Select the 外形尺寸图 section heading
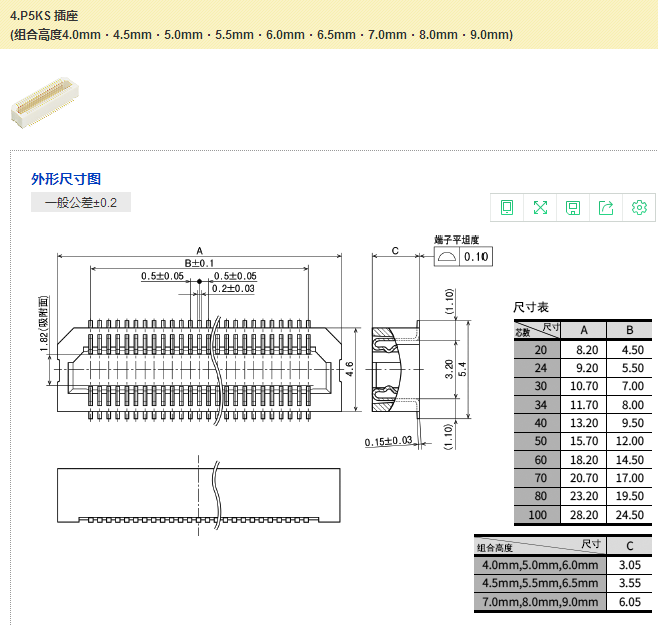 coord(66,179)
